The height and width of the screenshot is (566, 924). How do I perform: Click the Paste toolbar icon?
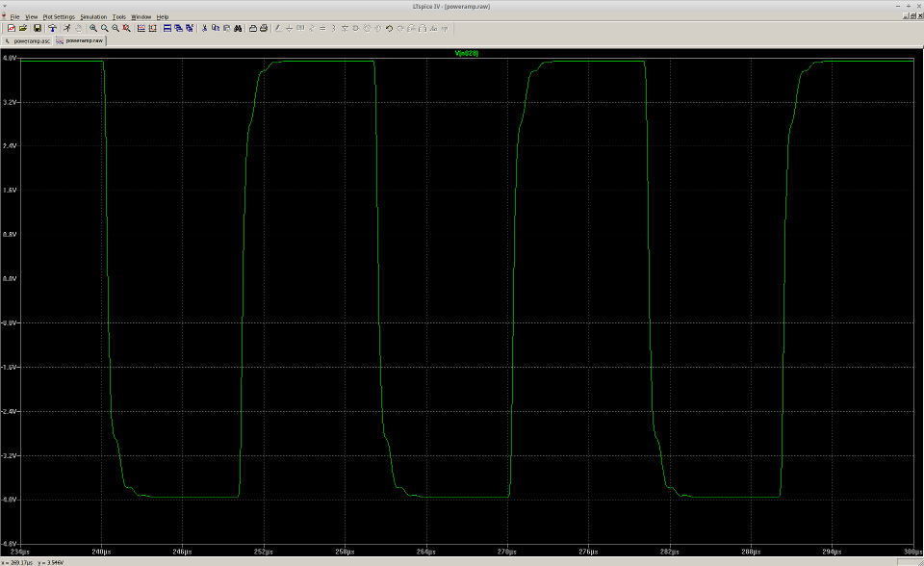coord(227,28)
